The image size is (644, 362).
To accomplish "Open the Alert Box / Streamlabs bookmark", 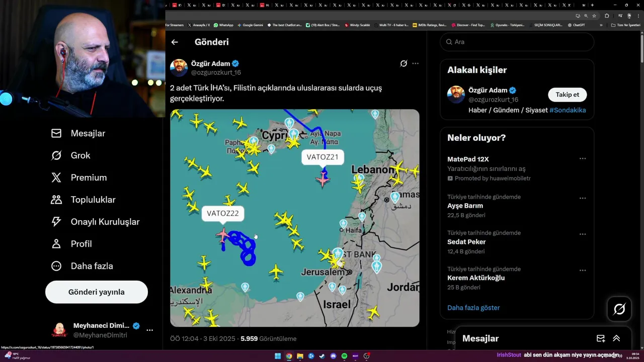I will click(323, 25).
